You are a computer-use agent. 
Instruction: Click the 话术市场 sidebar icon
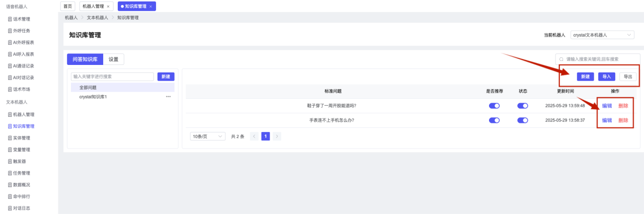coord(10,89)
